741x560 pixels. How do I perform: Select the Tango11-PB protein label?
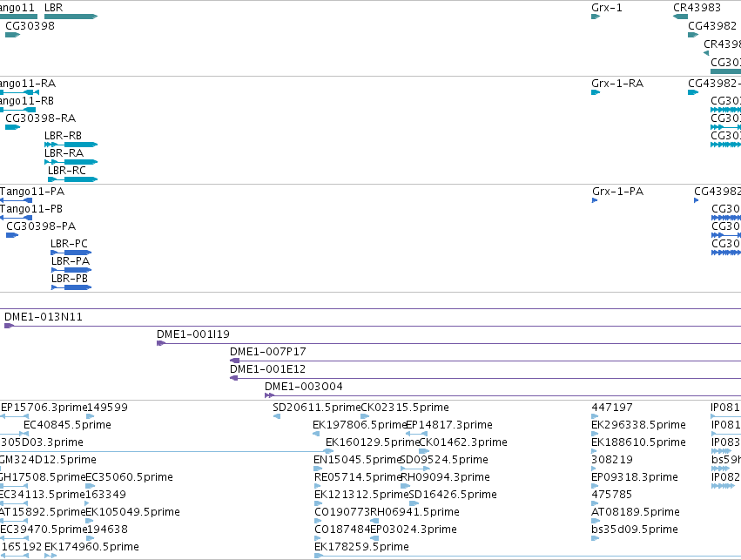point(31,209)
